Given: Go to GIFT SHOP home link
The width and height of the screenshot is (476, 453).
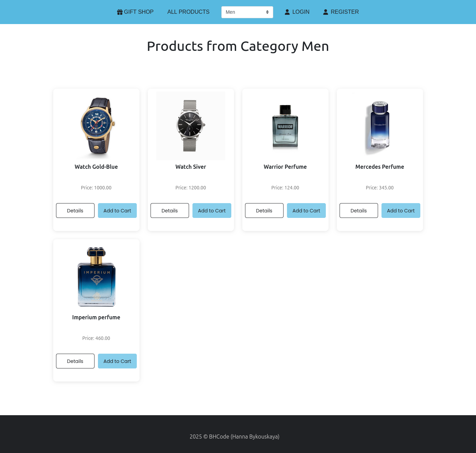Looking at the screenshot, I should tap(135, 12).
